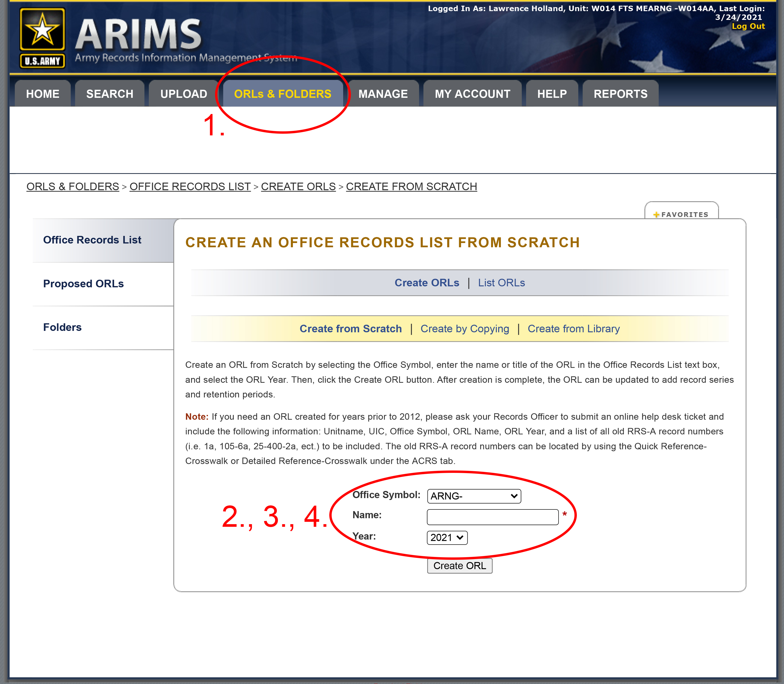The width and height of the screenshot is (784, 684).
Task: Open the Folders sidebar section
Action: pyautogui.click(x=62, y=327)
